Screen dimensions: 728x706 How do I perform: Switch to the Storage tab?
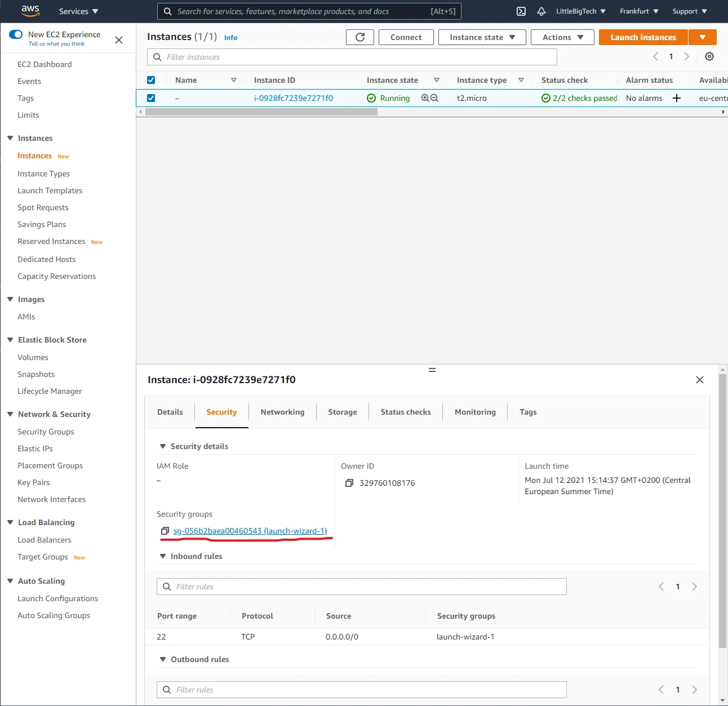(x=343, y=412)
